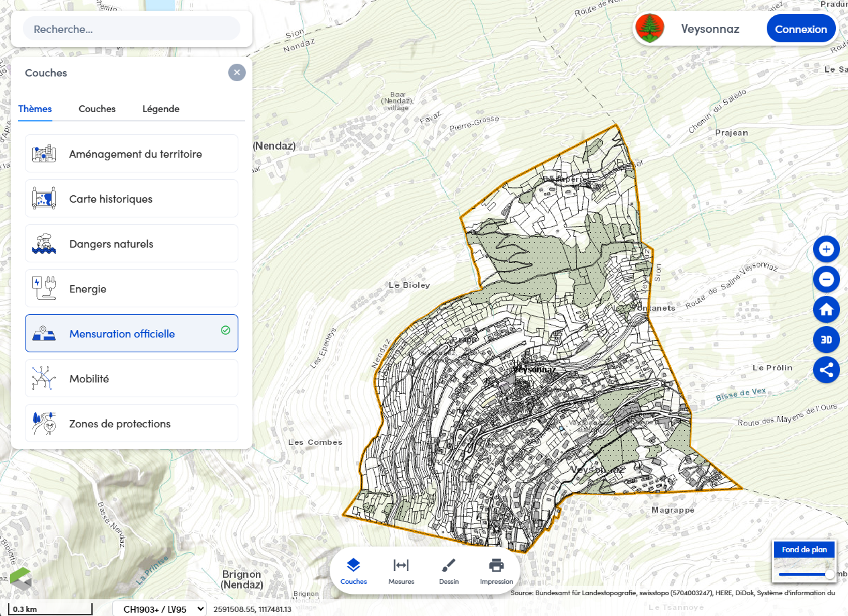Screen dimensions: 848x616
Task: Select the Aménagement du territoire theme
Action: coord(132,154)
